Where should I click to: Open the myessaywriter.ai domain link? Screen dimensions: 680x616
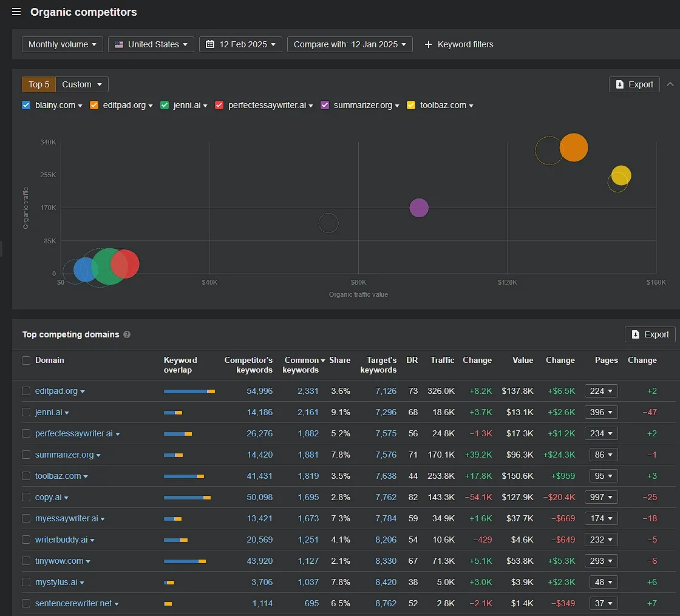click(66, 518)
